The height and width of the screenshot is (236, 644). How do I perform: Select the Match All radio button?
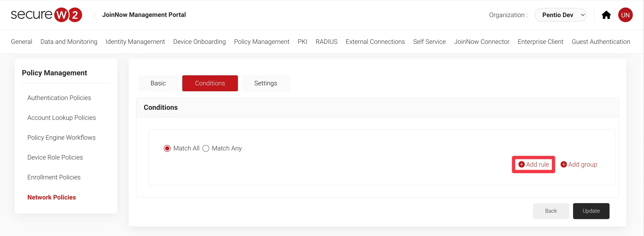coord(167,148)
